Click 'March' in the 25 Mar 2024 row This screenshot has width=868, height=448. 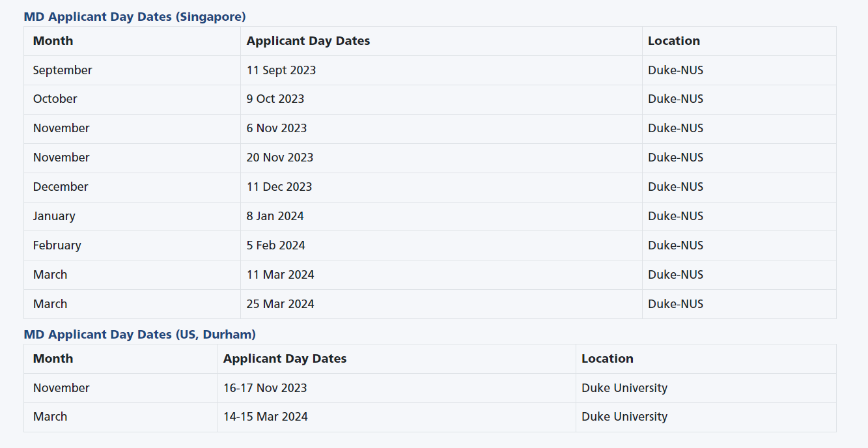point(50,304)
